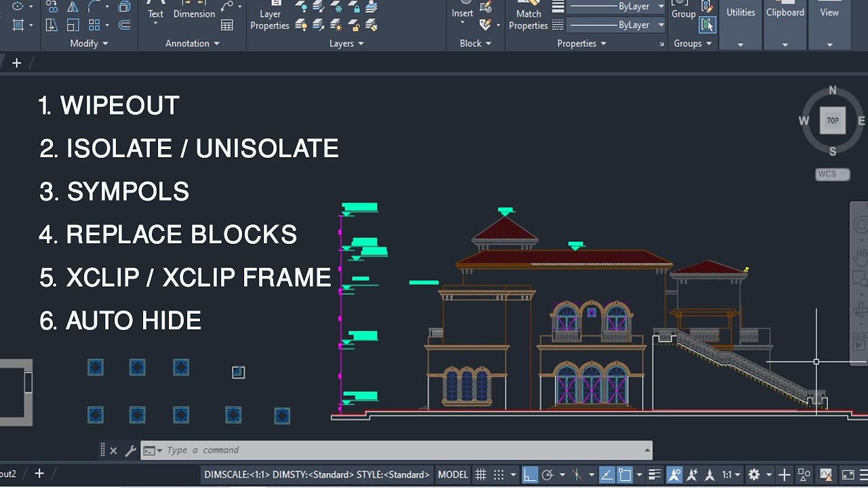Expand the Modify panel

[89, 43]
